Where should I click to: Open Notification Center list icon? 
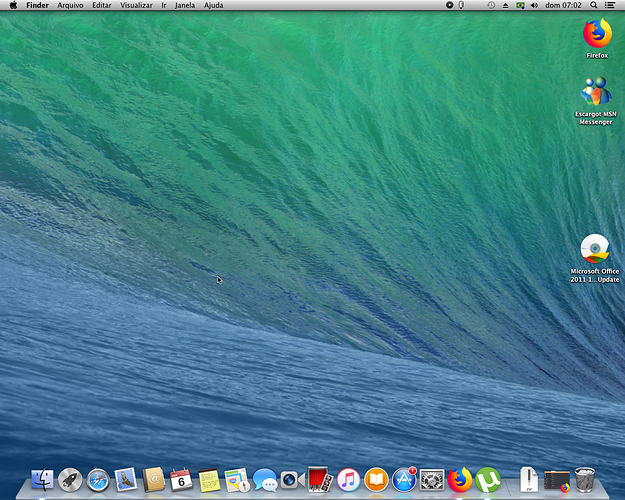click(x=609, y=5)
